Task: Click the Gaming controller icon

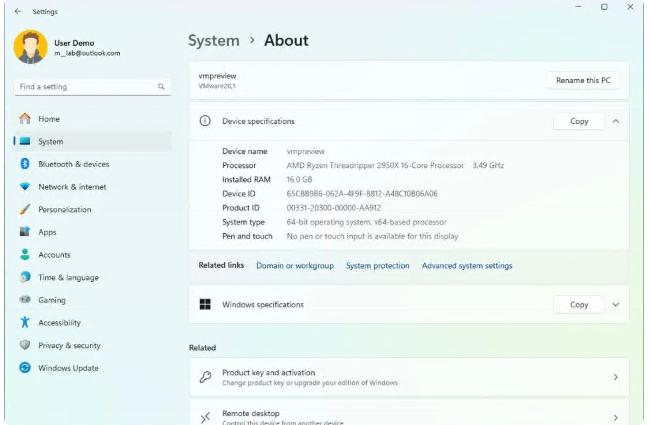Action: 25,300
